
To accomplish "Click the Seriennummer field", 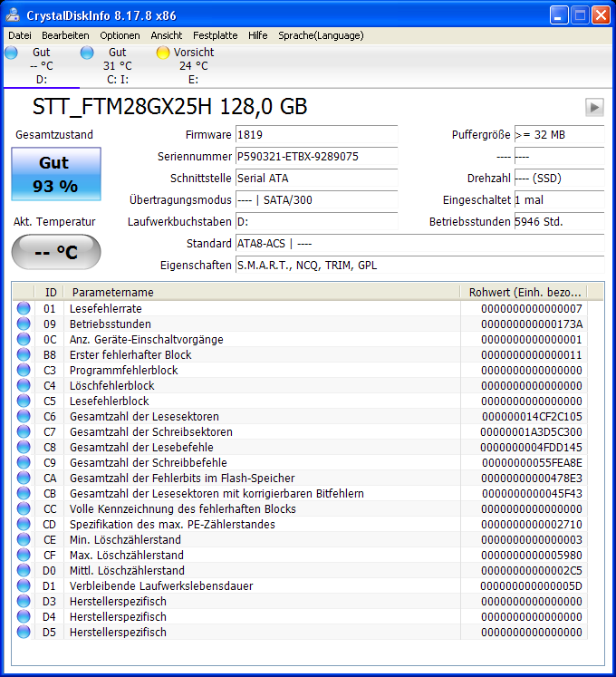I will click(316, 156).
